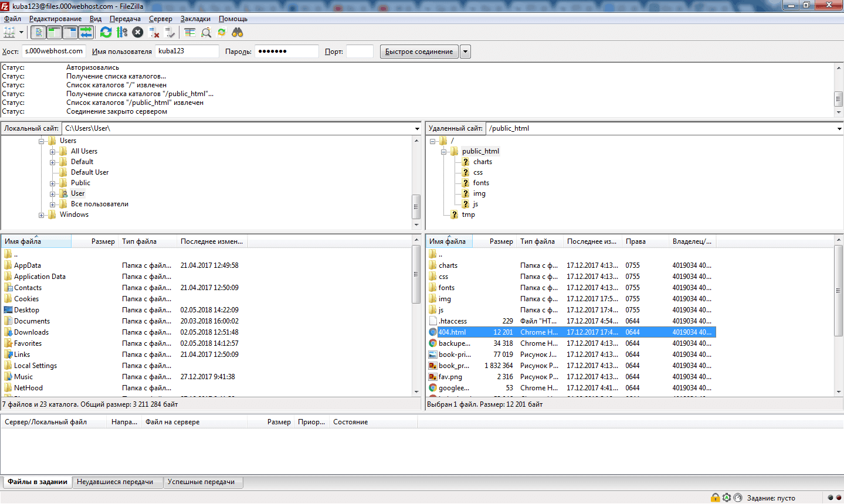Collapse the Users folder in local tree

tap(42, 141)
